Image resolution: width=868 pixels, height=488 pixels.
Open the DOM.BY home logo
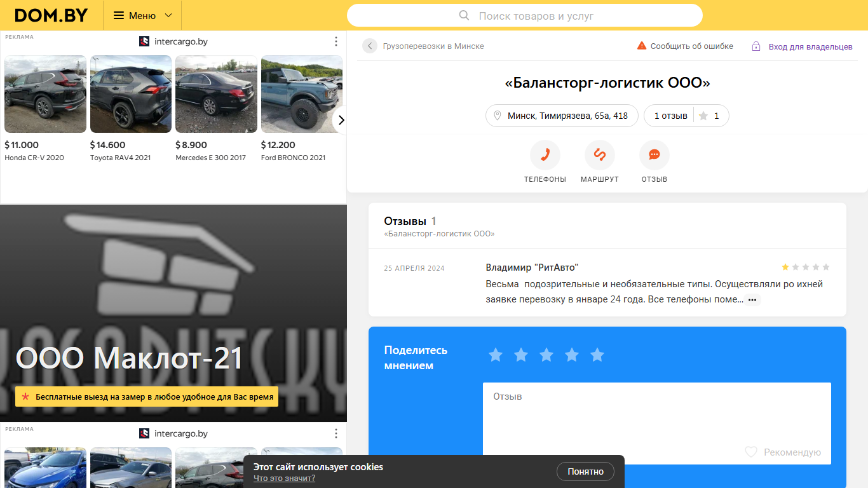click(51, 15)
